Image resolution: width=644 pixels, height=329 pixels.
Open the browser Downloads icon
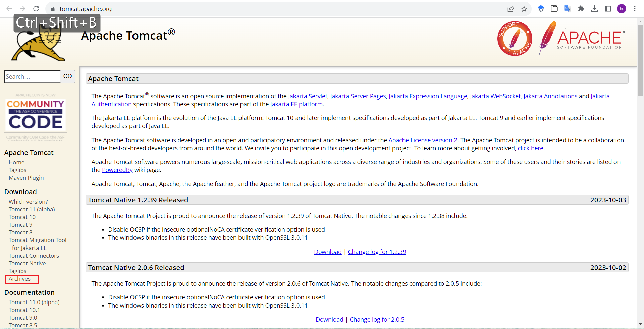click(594, 9)
